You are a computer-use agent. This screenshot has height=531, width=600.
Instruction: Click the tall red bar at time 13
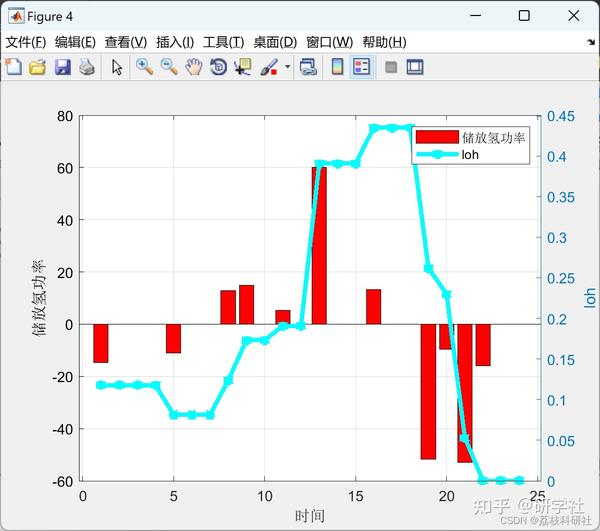(x=319, y=246)
